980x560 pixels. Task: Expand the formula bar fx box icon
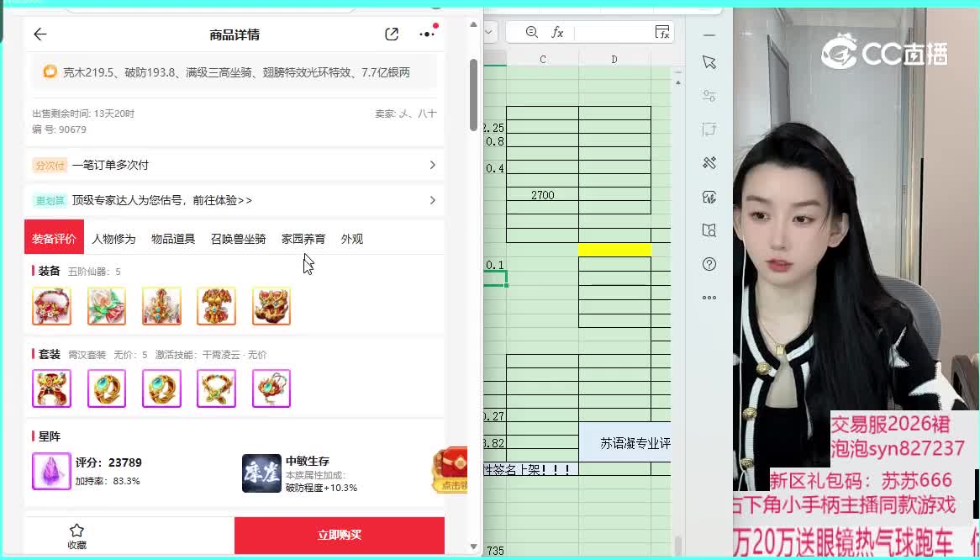[661, 33]
